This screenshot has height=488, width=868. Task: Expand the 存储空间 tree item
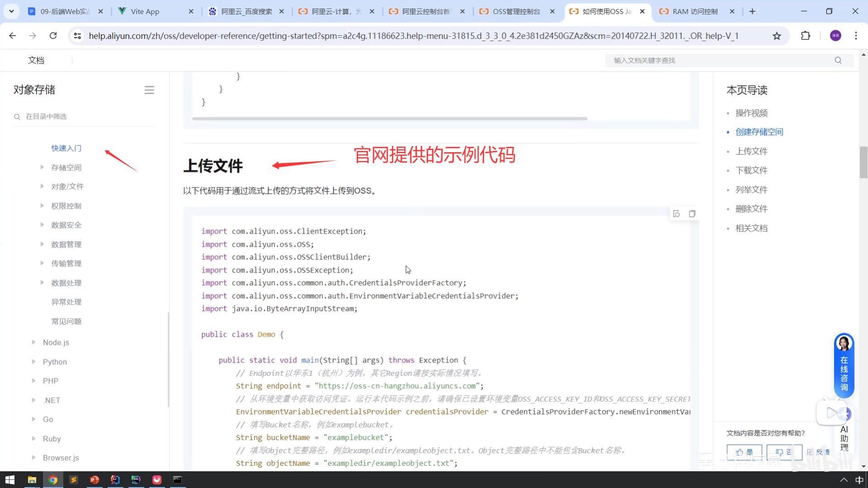[42, 167]
